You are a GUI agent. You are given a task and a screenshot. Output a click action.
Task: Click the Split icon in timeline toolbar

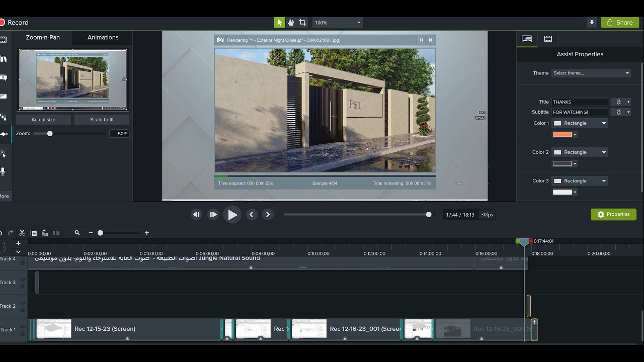[56, 233]
